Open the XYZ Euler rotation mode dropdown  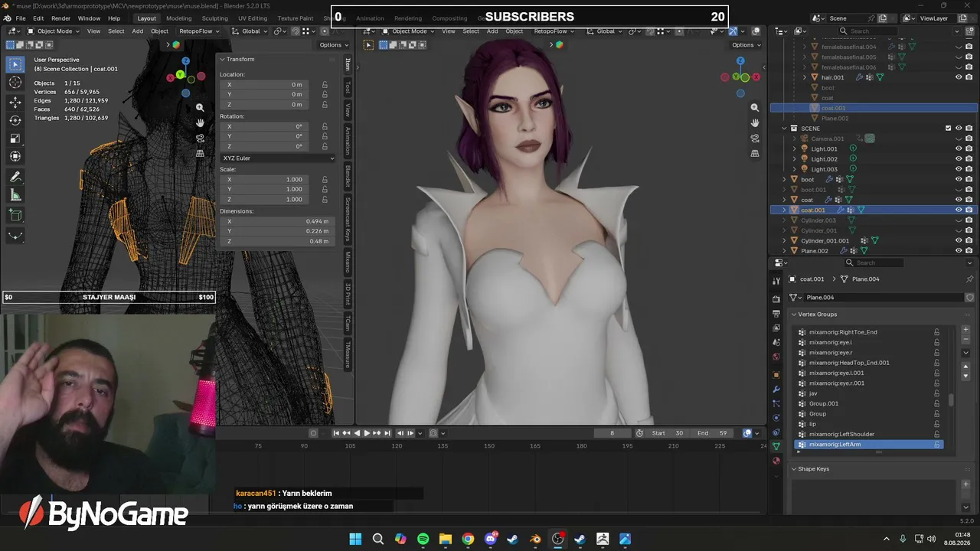(x=278, y=158)
